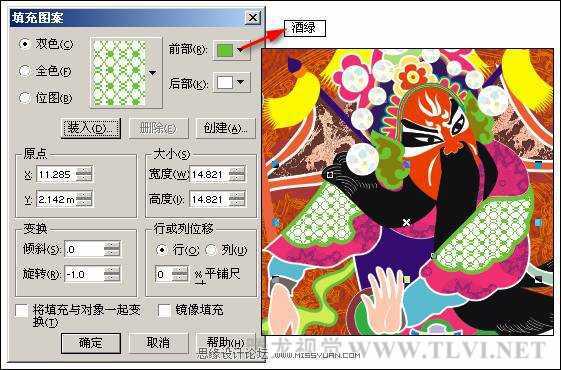This screenshot has height=370, width=561.
Task: Click the origin X value field 11.285
Action: click(56, 175)
